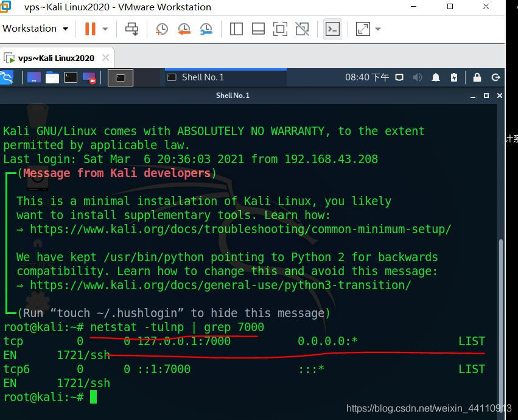Click the 08:40 clock in Kali panel
Screen dimensions: 518x420
pos(366,77)
